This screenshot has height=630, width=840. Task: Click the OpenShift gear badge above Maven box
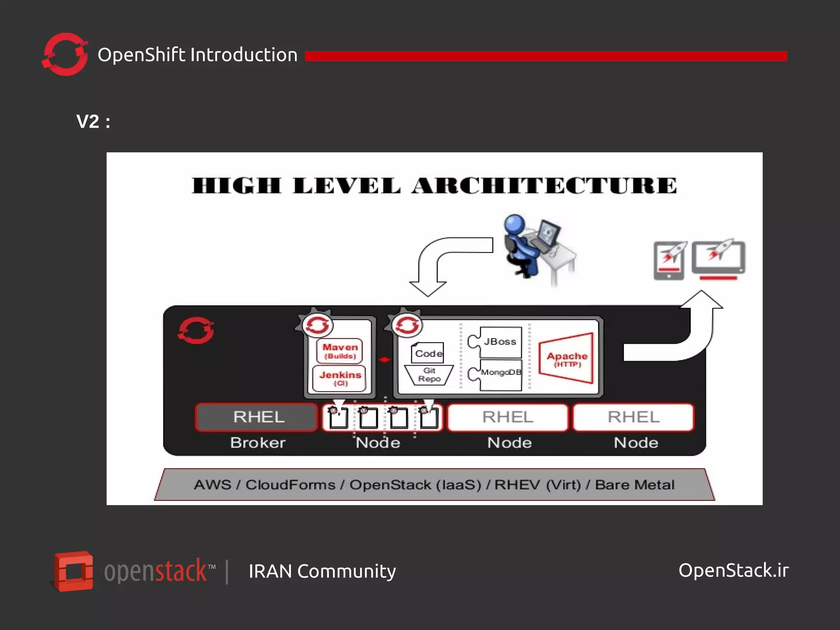click(315, 324)
